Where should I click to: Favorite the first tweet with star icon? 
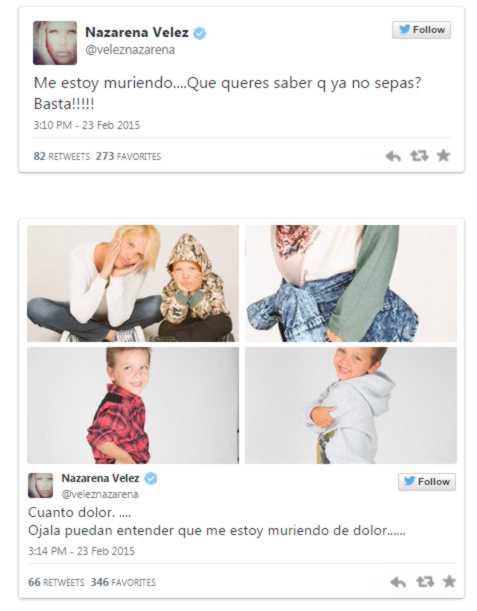443,155
